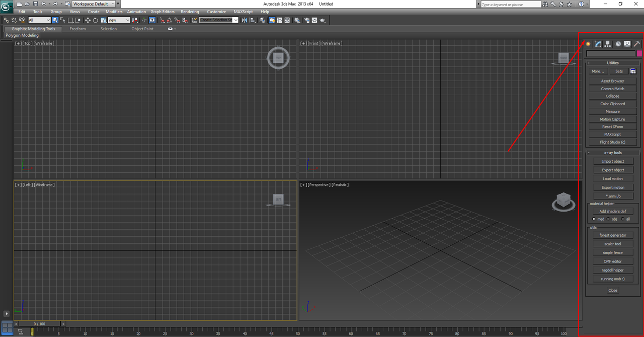Toggle the Angle Snap icon
Screen dimensions: 644x337
pos(170,20)
